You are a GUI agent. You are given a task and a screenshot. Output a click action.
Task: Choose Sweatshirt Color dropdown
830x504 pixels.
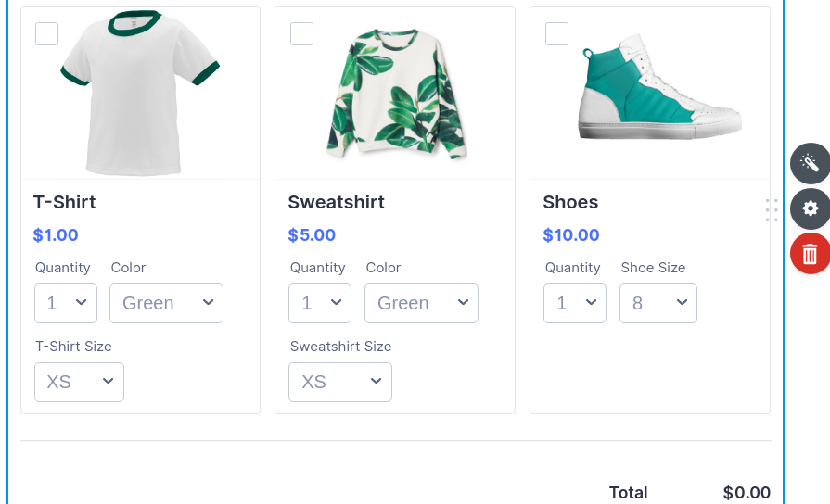tap(421, 303)
